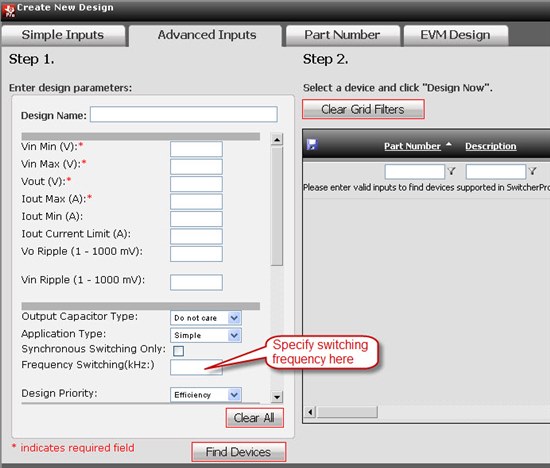The image size is (550, 468).
Task: Open the Design Priority dropdown
Action: click(x=206, y=395)
